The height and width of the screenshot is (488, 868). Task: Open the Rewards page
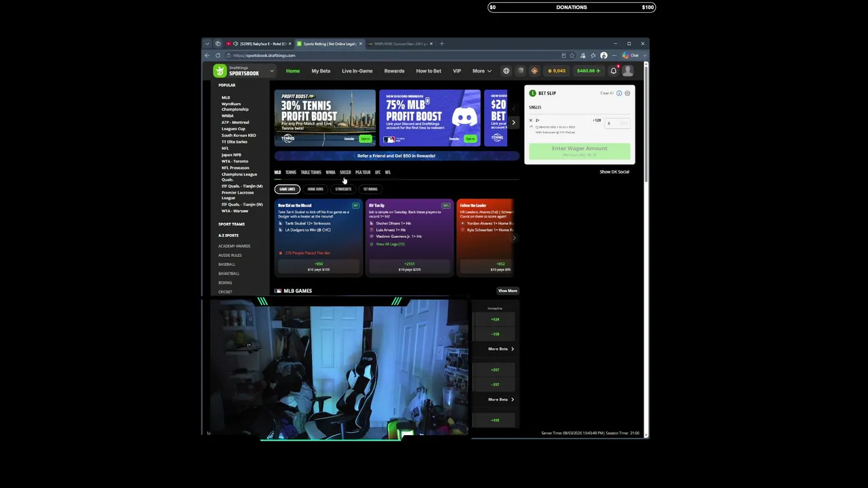[394, 70]
